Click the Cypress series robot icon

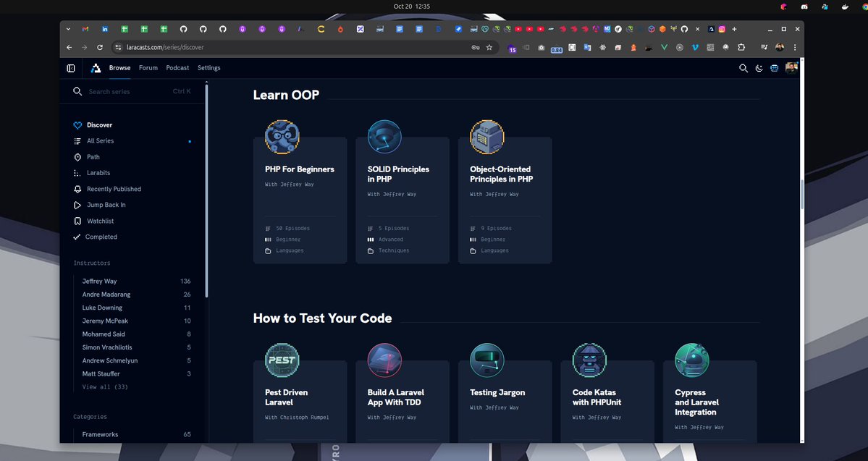tap(692, 360)
